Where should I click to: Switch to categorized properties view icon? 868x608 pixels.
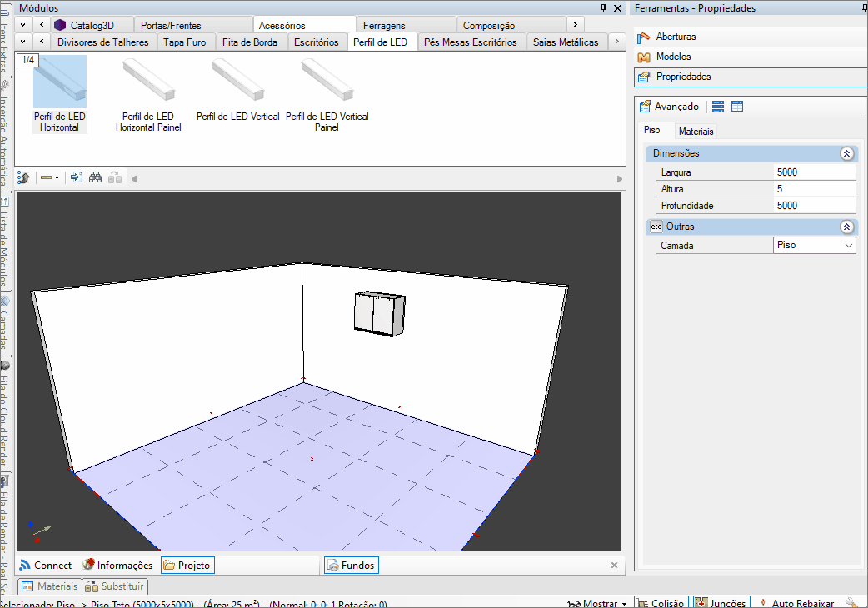point(717,107)
